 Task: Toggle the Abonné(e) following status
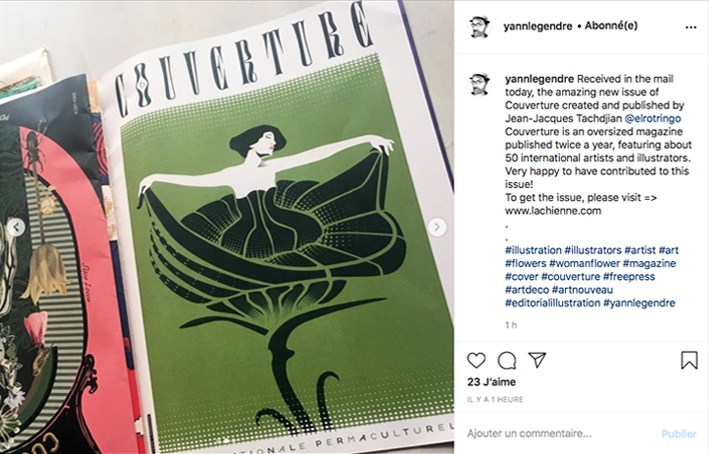click(611, 26)
